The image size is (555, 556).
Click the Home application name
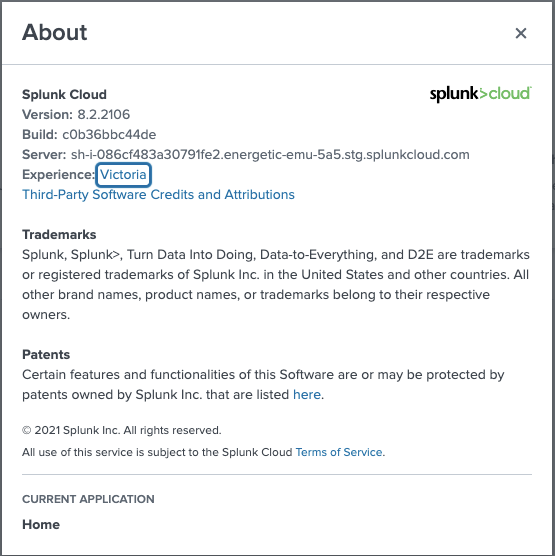41,524
